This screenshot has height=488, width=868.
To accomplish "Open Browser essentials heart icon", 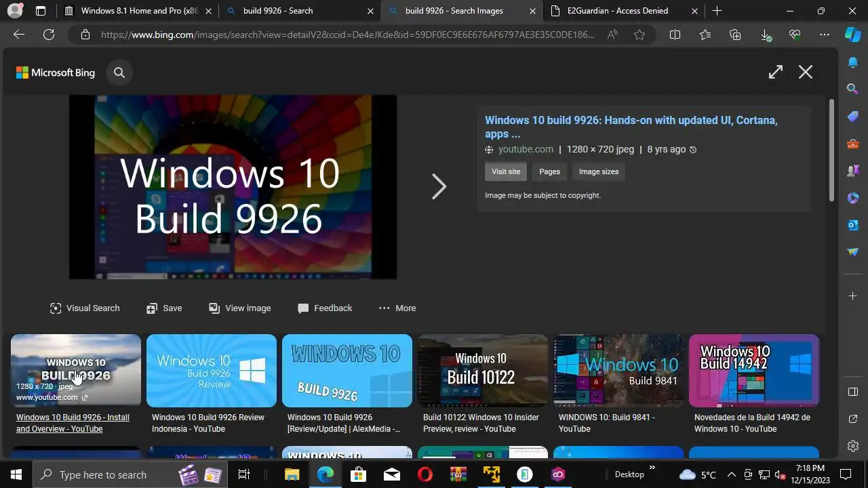I will point(795,35).
